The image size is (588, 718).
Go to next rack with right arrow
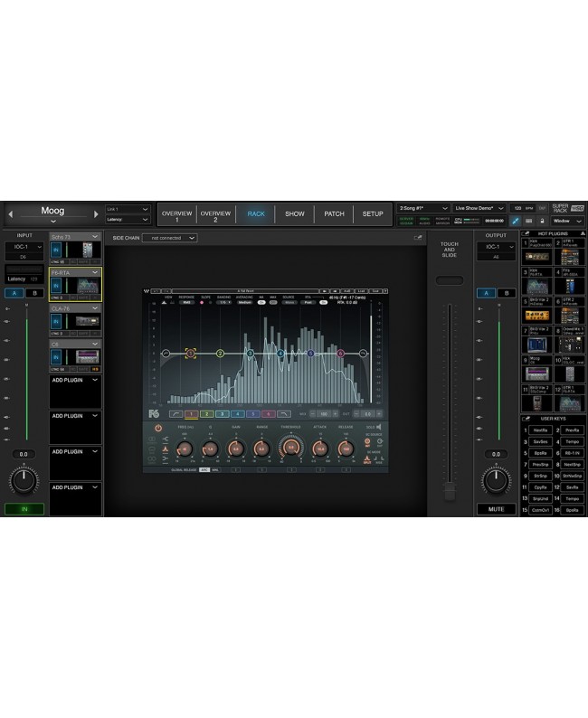pos(96,213)
